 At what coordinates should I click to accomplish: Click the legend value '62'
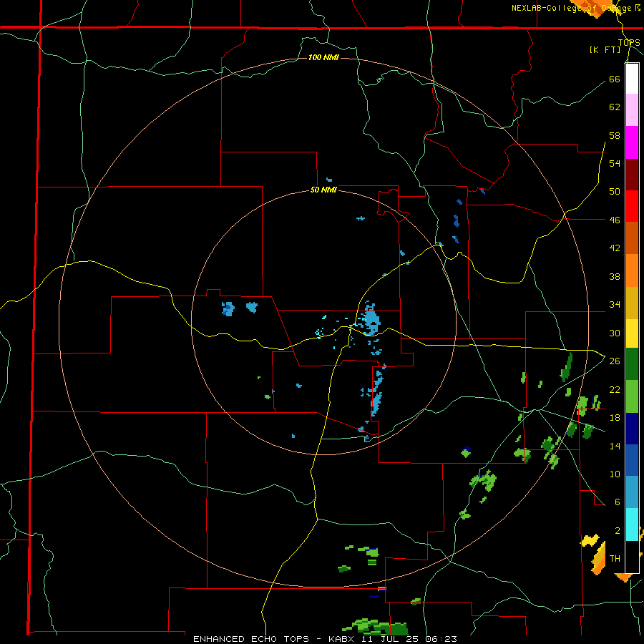coord(615,107)
